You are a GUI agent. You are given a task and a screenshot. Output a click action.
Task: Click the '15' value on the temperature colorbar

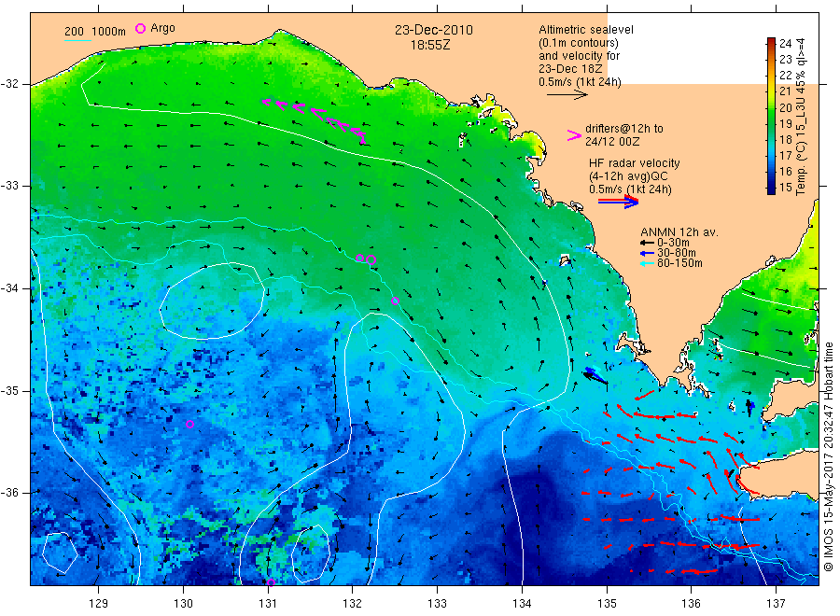[786, 188]
